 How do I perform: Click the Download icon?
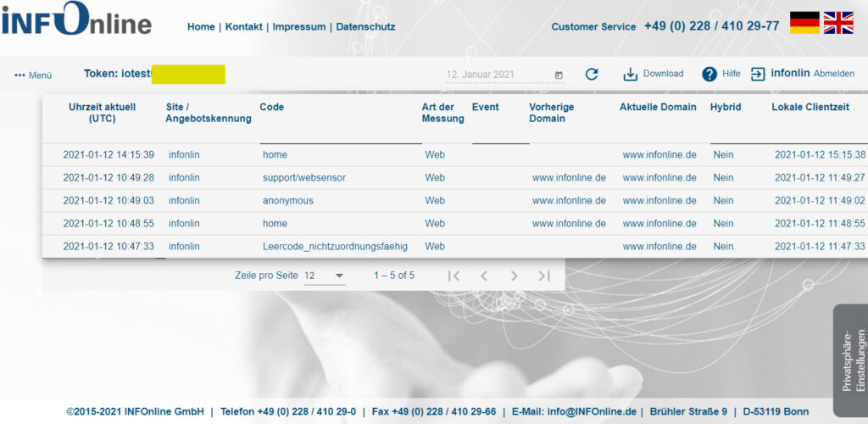click(631, 74)
